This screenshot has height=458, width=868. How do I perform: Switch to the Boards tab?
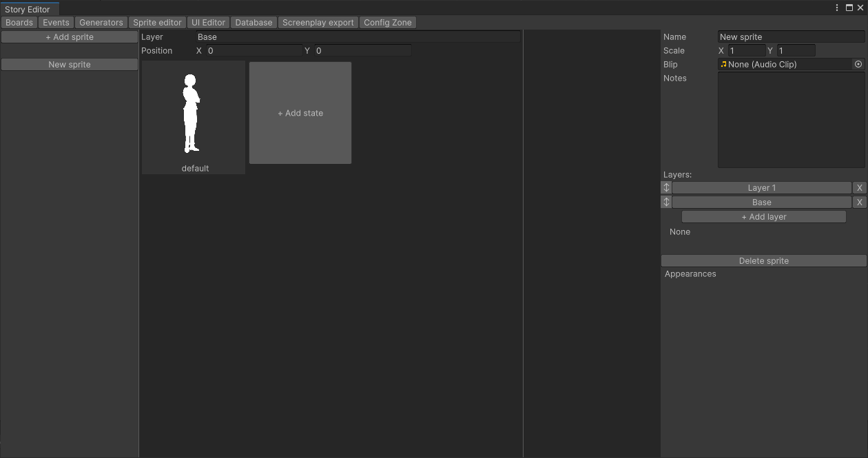(19, 23)
